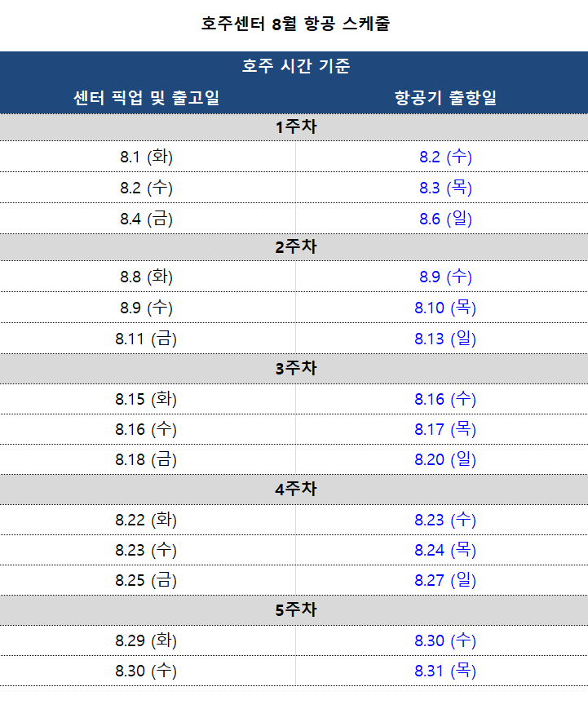
Task: Open the 8.6 (일) departure date link
Action: pyautogui.click(x=445, y=219)
